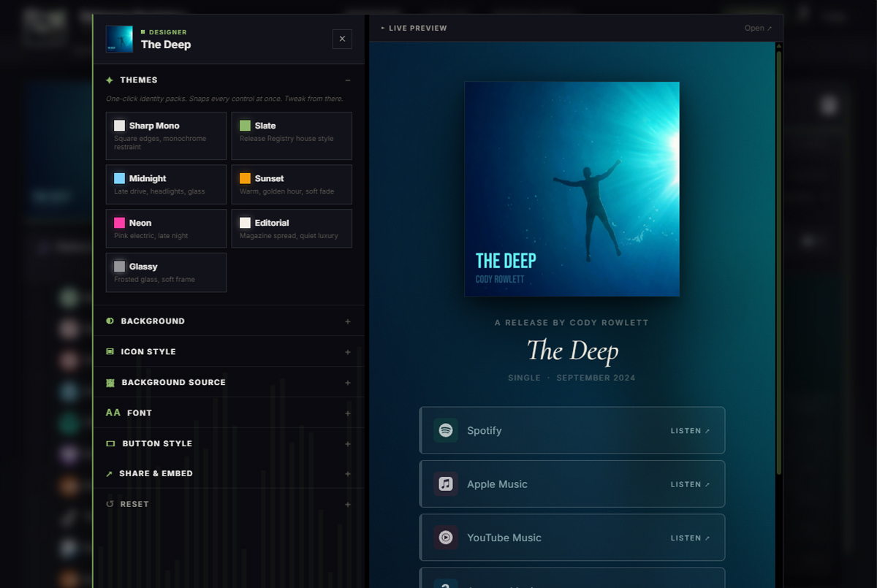Click the title 'The Deep' in preview
Viewport: 877px width, 588px height.
click(x=573, y=351)
